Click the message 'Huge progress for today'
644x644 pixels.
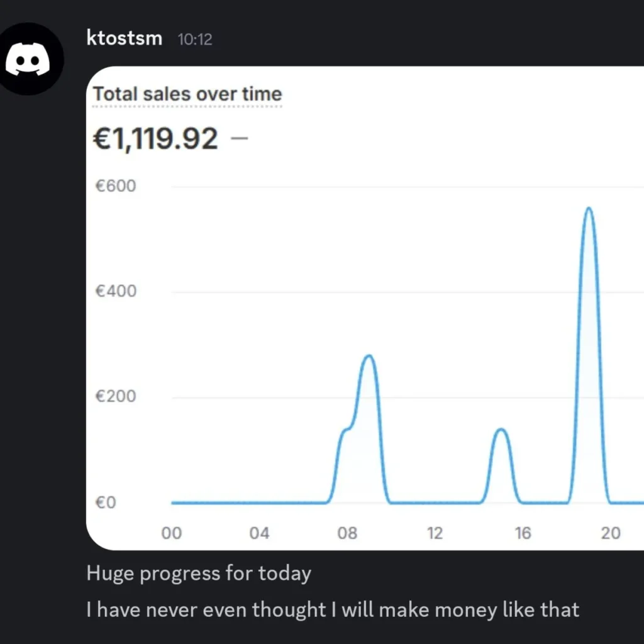199,573
